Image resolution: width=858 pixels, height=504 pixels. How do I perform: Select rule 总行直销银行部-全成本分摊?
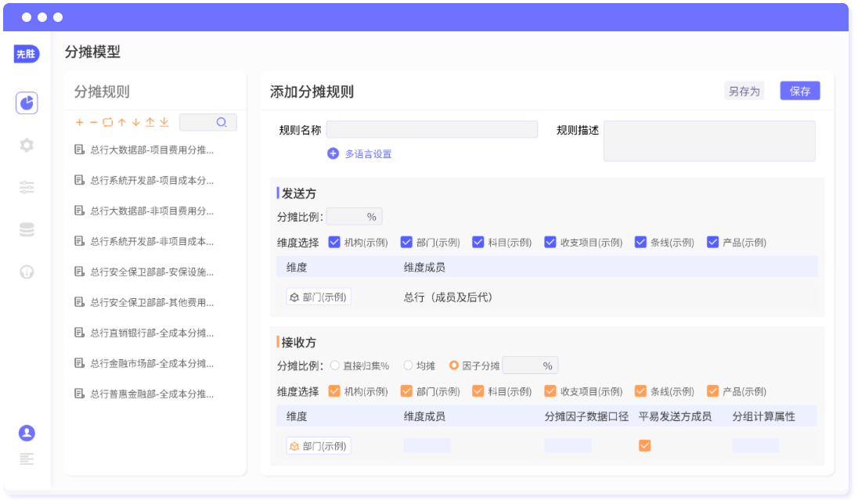coord(151,333)
